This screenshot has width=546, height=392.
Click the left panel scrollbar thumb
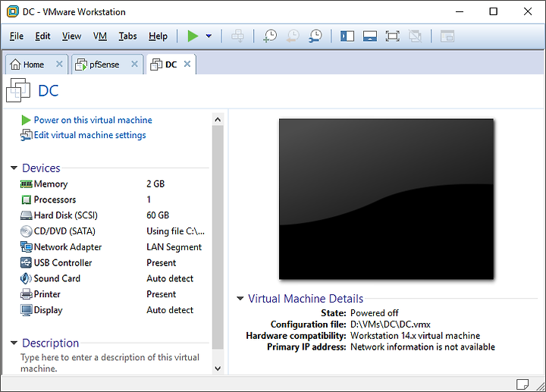218,237
